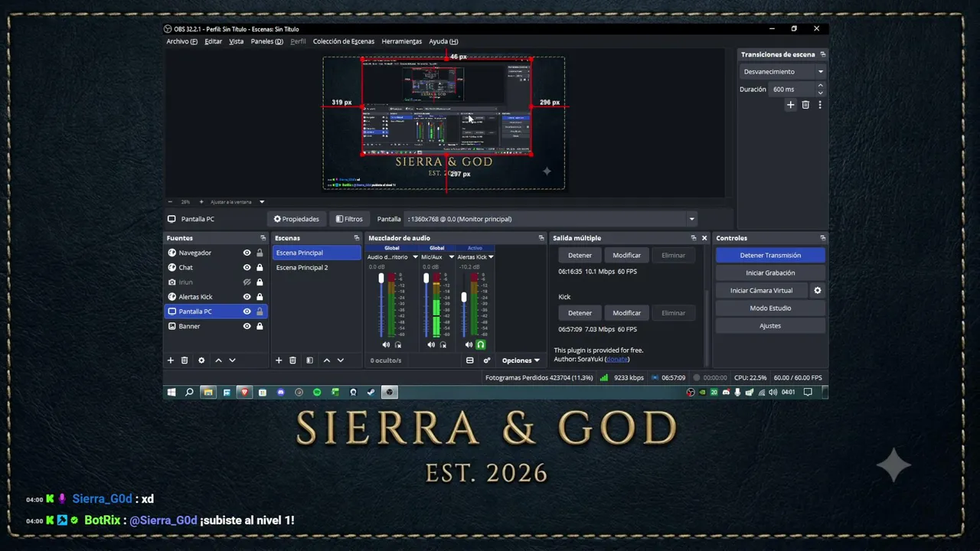The image size is (980, 551).
Task: Open Propiedades of selected source
Action: coord(296,219)
